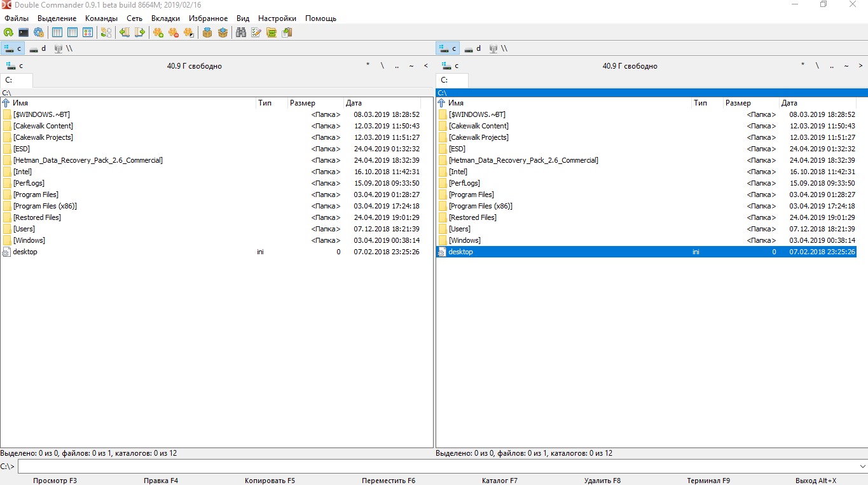Select drive d in right drive bar
Screen dimensions: 868x485
(472, 48)
